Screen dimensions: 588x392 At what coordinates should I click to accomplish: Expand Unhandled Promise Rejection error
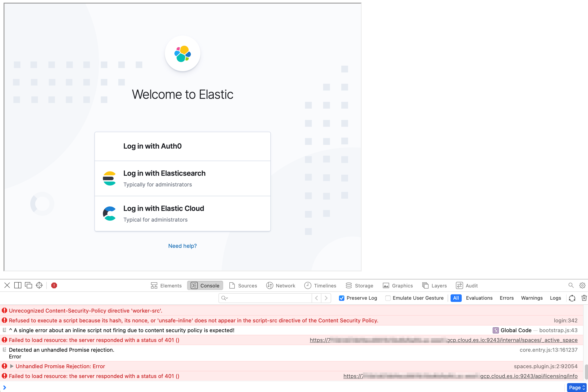pyautogui.click(x=12, y=366)
